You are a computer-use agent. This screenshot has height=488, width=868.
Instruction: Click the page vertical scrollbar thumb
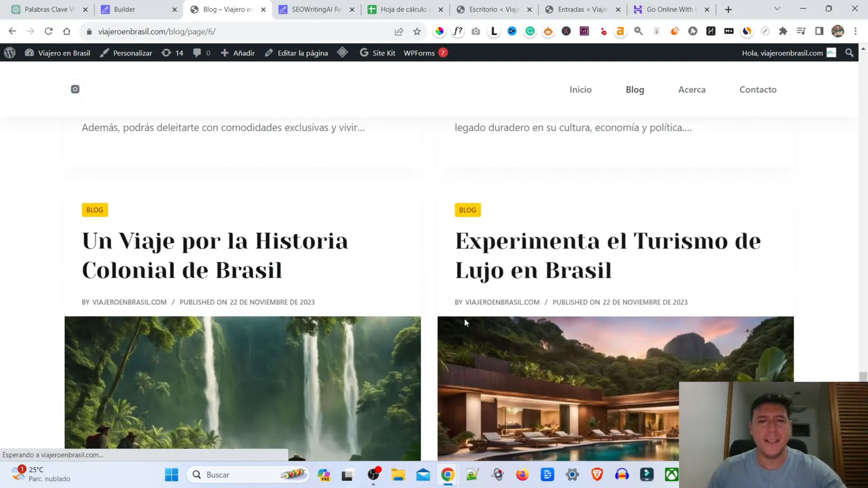coord(863,376)
